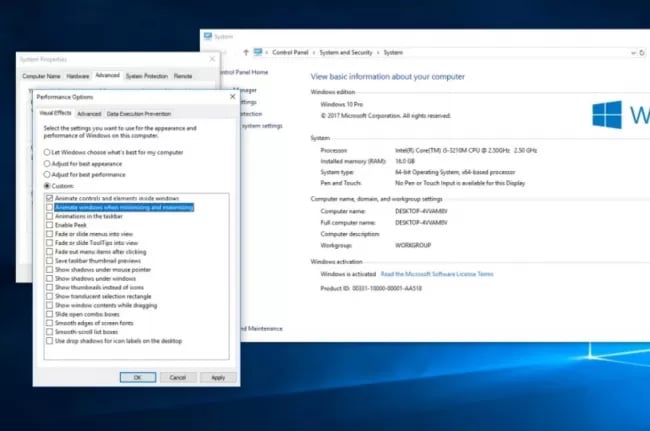
Task: Open System Protection tab in System Properties
Action: tap(147, 76)
